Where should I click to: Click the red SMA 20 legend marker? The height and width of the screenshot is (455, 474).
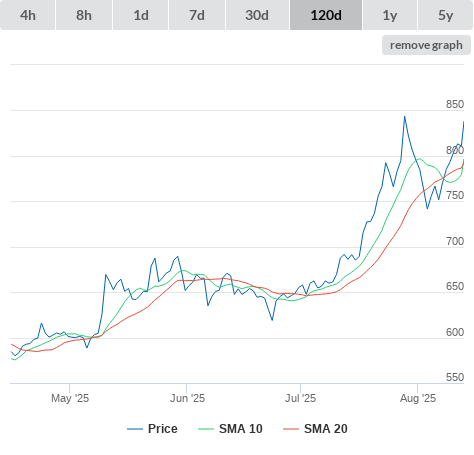point(291,429)
